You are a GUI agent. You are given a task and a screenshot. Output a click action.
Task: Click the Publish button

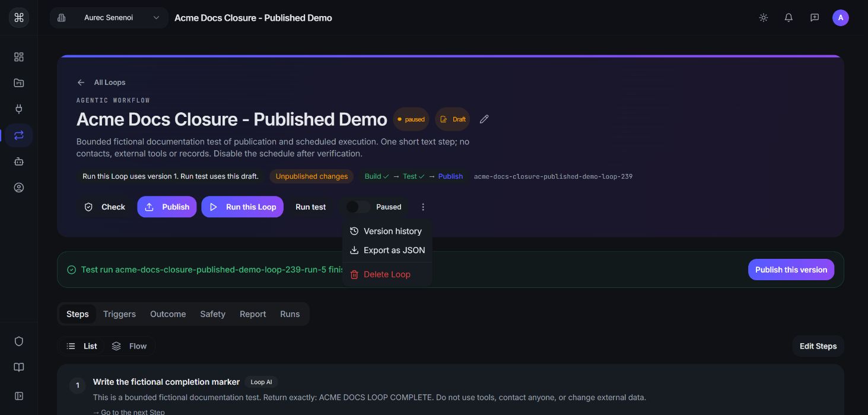coord(167,207)
